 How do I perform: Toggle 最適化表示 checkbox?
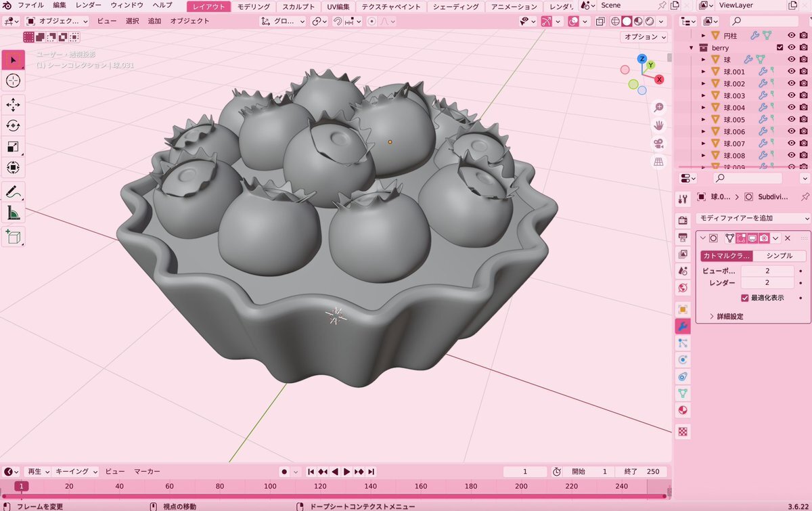745,298
